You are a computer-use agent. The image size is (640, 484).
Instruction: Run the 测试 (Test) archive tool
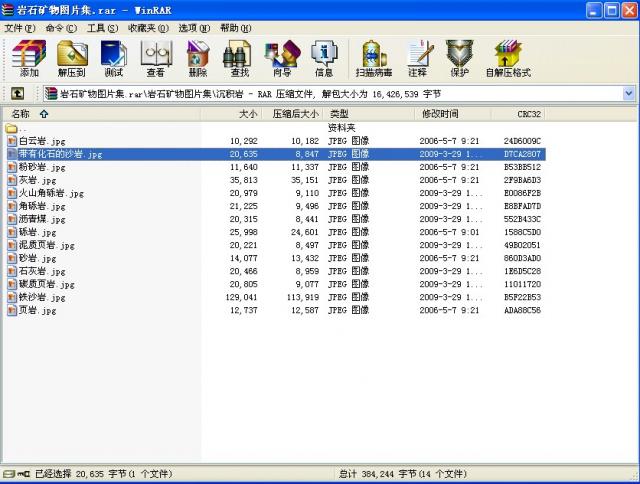(x=114, y=58)
